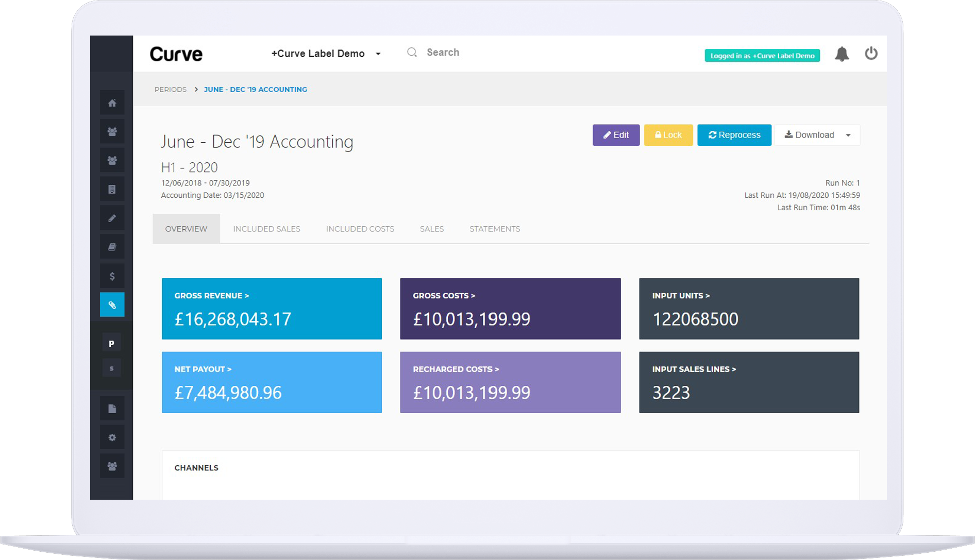Click the Curve logo
The image size is (975, 560).
(x=176, y=54)
